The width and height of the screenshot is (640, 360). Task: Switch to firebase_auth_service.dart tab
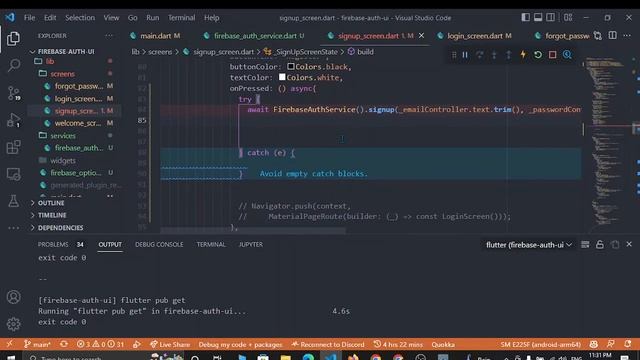click(x=256, y=36)
